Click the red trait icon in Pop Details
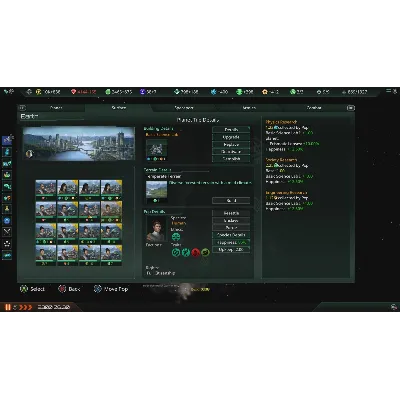400x400 pixels. click(196, 253)
